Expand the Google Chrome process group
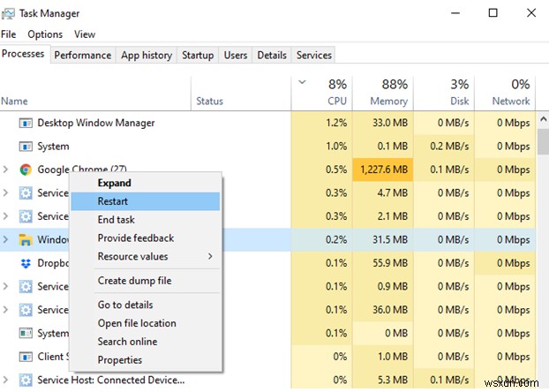Screen dimensions: 549x392 pos(7,170)
